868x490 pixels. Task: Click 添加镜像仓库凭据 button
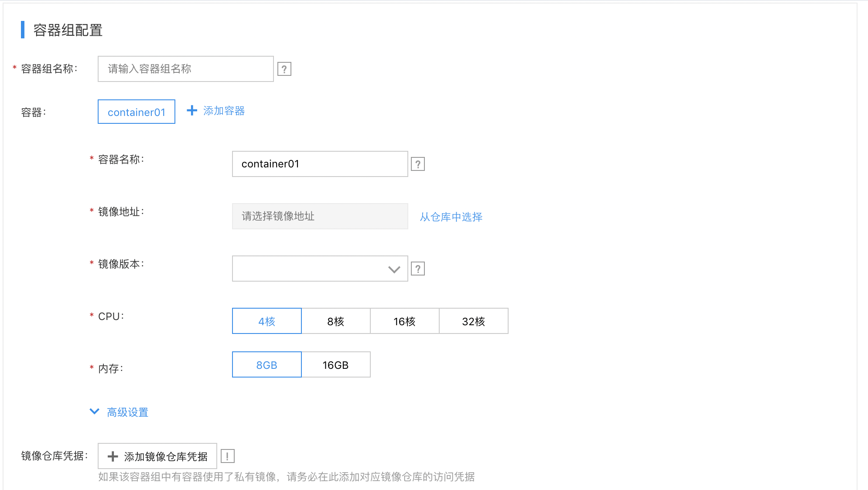point(157,456)
